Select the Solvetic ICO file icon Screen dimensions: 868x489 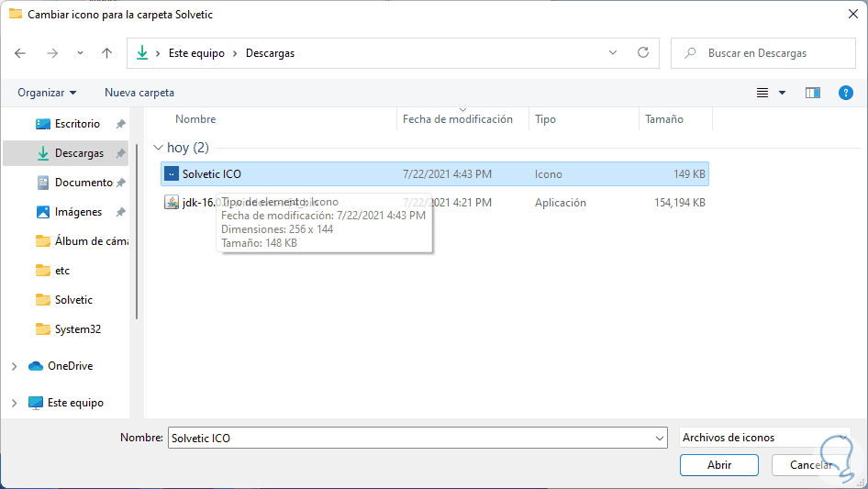(x=172, y=174)
